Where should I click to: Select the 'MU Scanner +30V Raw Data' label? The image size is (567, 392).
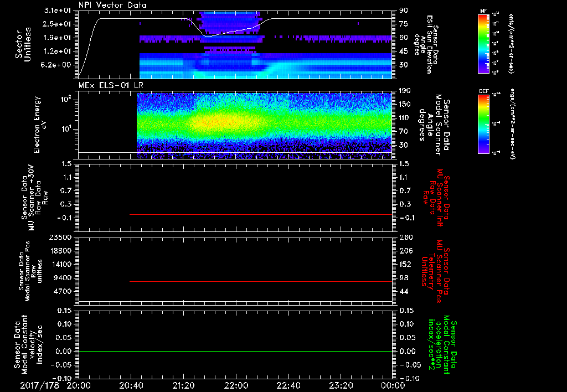pos(35,198)
